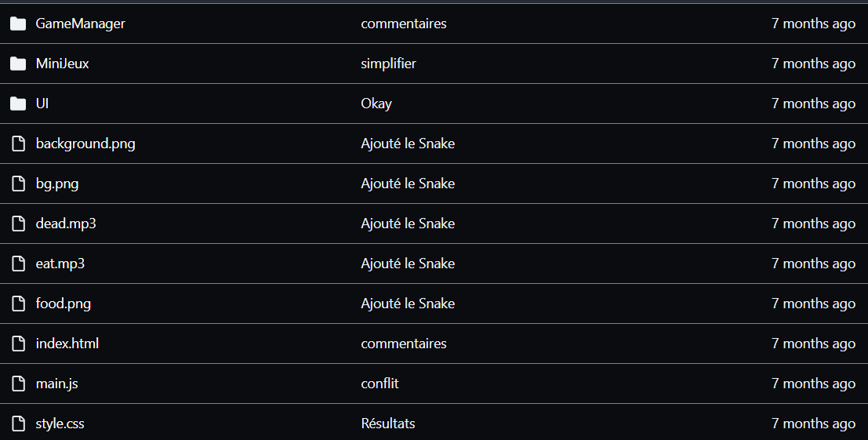
Task: Open the MiniJeux directory link
Action: point(62,64)
